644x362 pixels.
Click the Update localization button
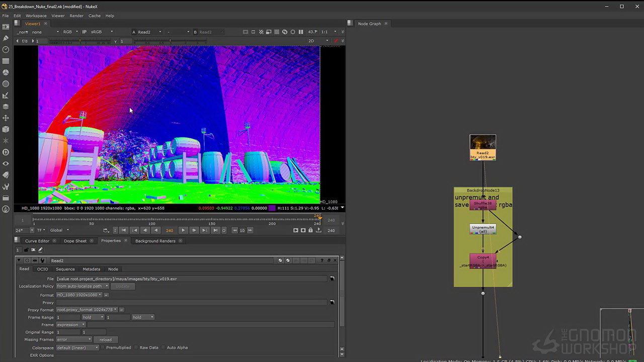pos(122,286)
